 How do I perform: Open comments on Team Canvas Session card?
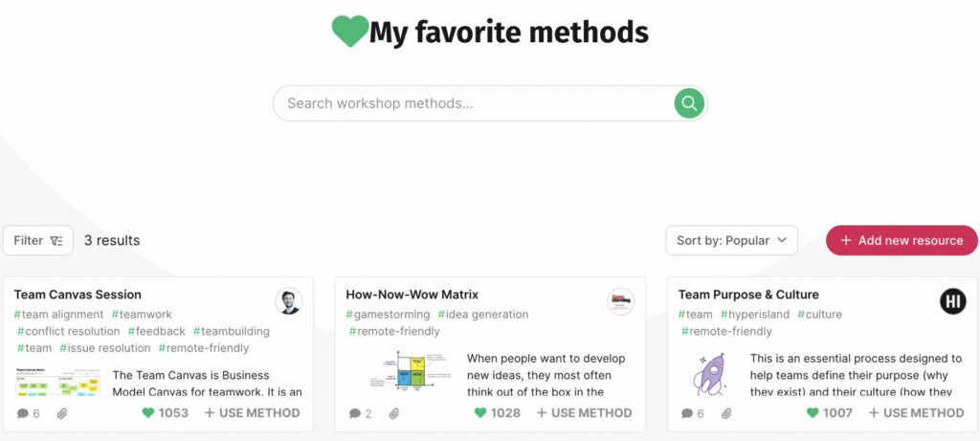(x=28, y=413)
